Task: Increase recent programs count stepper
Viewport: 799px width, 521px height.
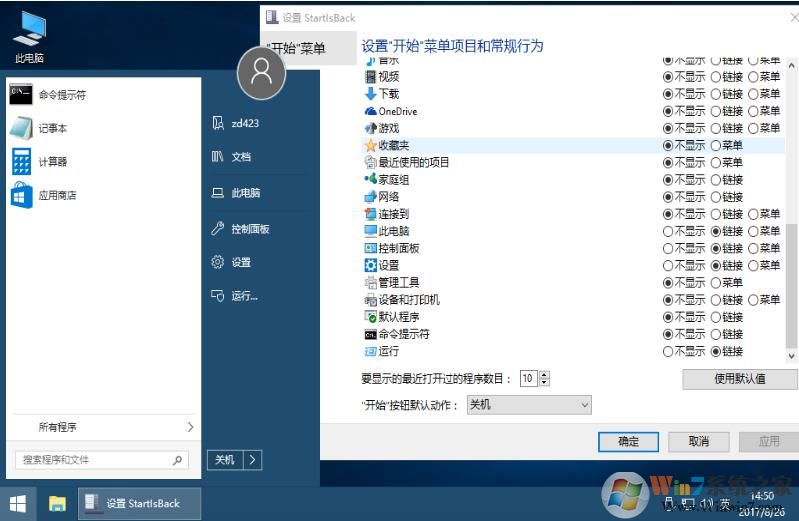Action: coord(544,375)
